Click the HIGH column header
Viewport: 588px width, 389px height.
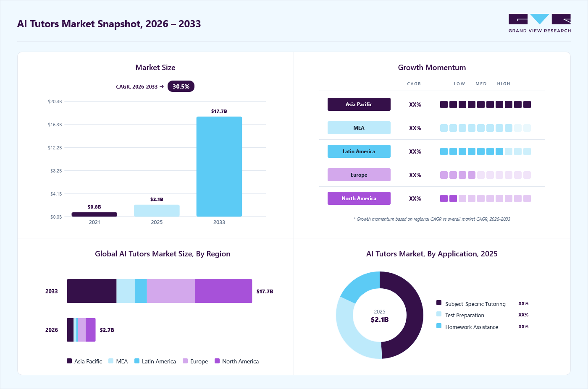504,84
